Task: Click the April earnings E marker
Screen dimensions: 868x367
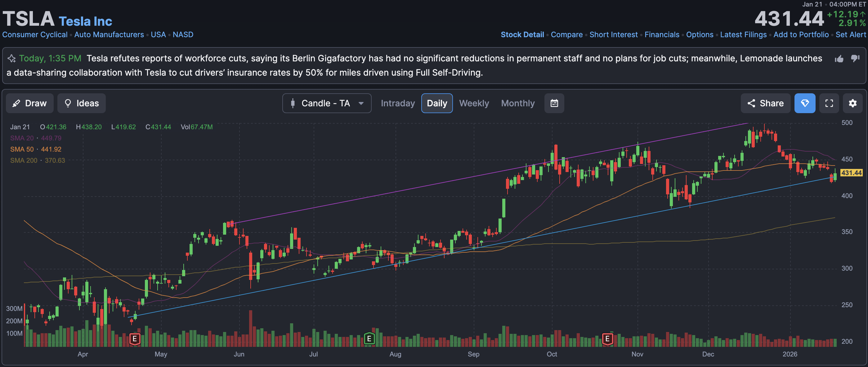Action: pyautogui.click(x=135, y=339)
